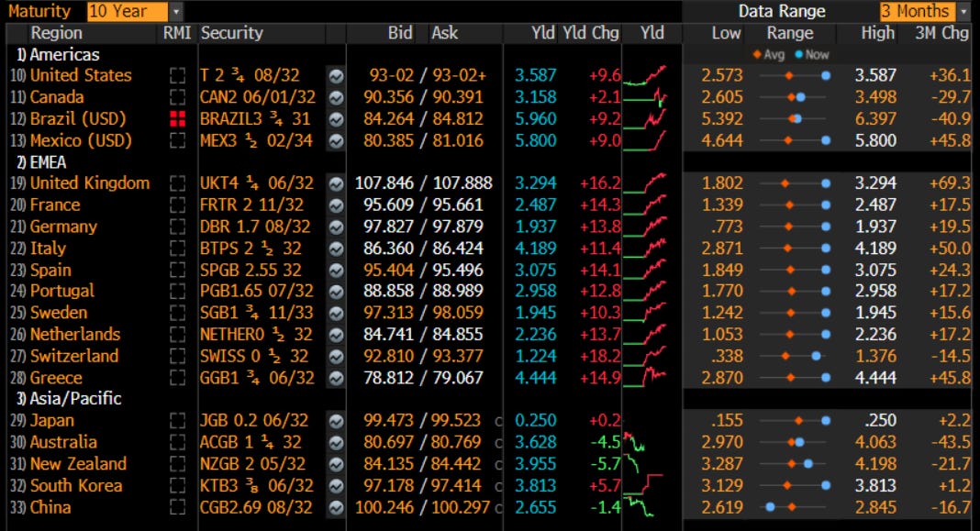This screenshot has height=531, width=980.
Task: Sort by the 3M Chg column header
Action: tap(941, 33)
